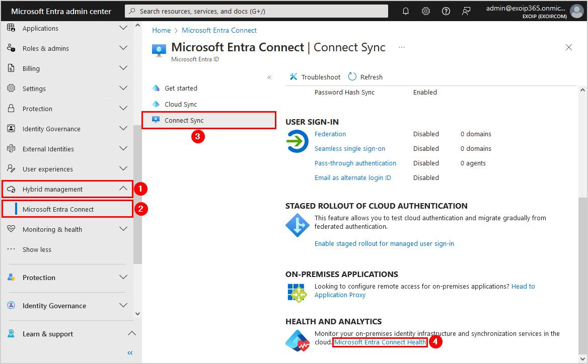Select Cloud Sync in blade menu
The width and height of the screenshot is (588, 364).
click(x=181, y=104)
